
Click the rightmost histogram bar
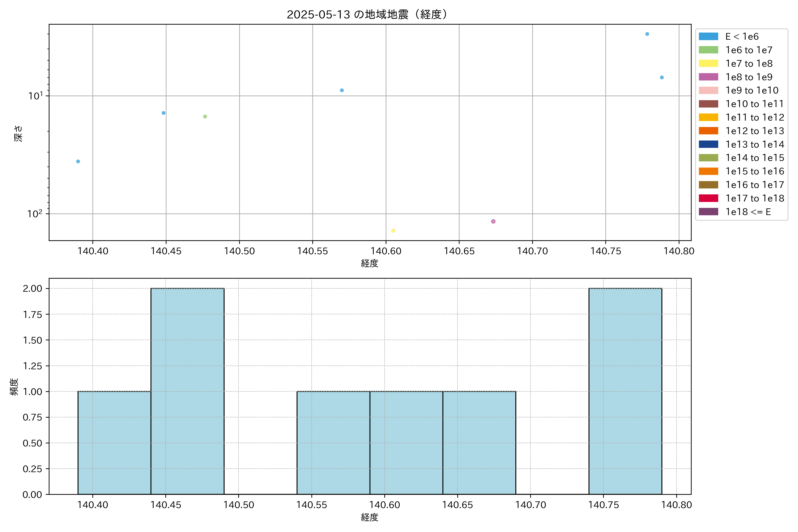coord(625,391)
